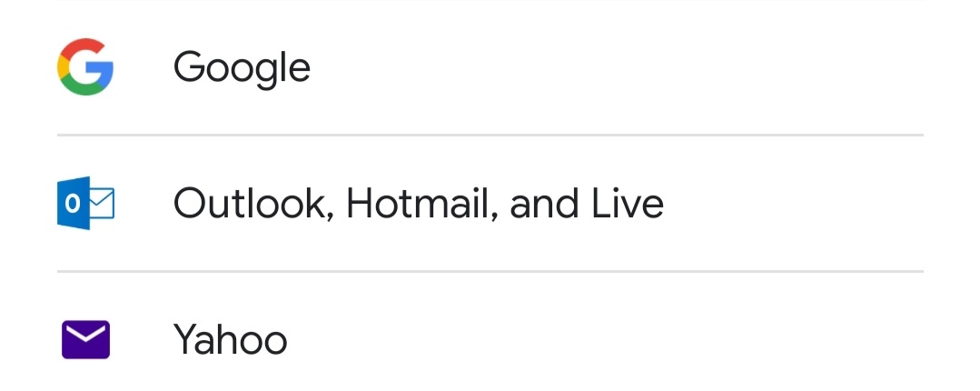
Task: Tap the purple Yahoo mail envelope icon
Action: point(85,340)
